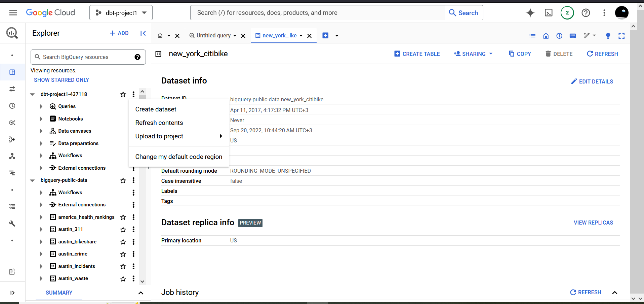This screenshot has height=304, width=644.
Task: Collapse the bigquery-public-data project
Action: pyautogui.click(x=32, y=180)
